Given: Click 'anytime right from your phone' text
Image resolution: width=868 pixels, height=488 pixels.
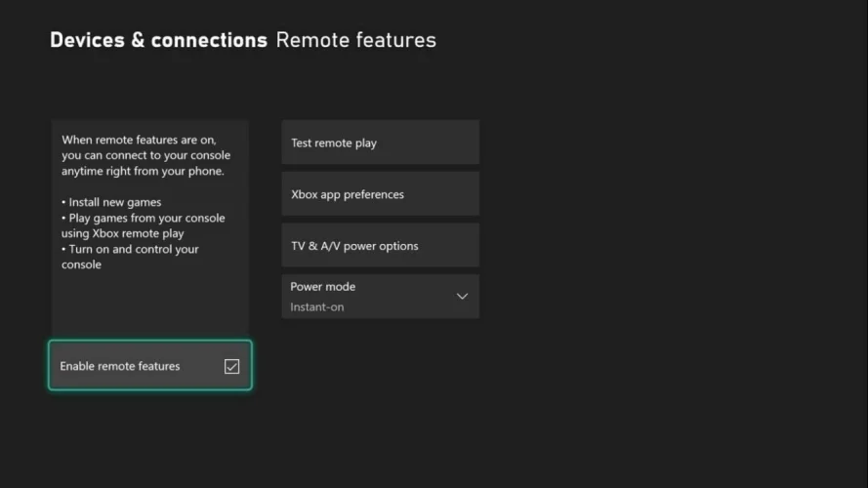Looking at the screenshot, I should tap(143, 171).
